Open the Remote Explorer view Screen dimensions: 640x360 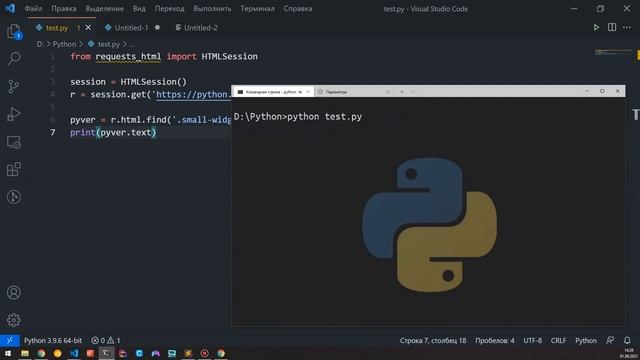14,142
